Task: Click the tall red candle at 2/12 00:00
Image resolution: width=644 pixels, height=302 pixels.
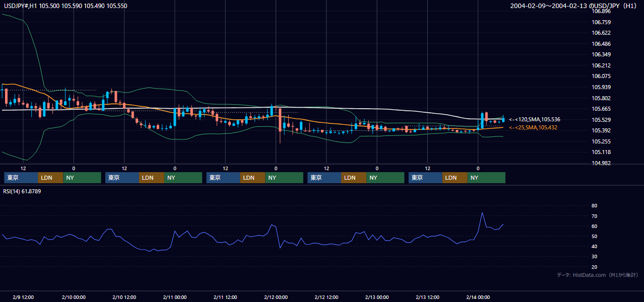Action: (x=280, y=120)
